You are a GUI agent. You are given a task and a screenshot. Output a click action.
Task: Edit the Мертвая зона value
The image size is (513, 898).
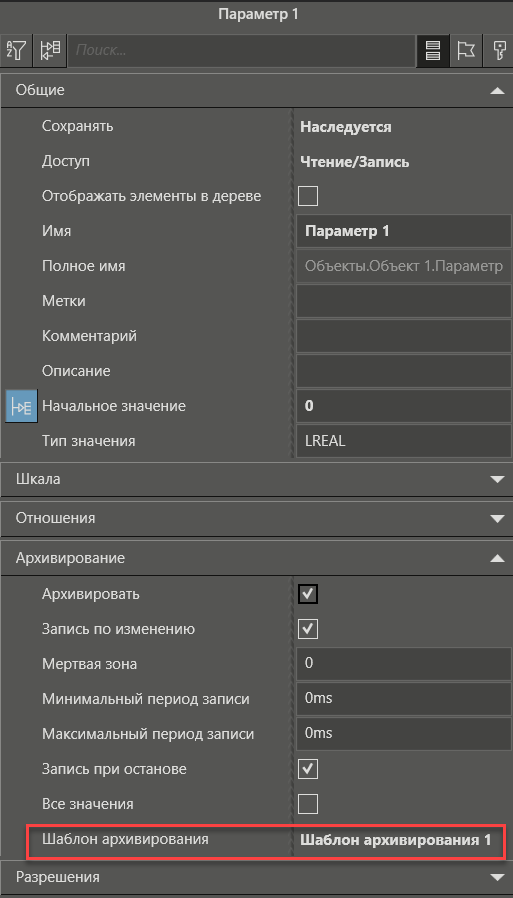click(x=404, y=664)
